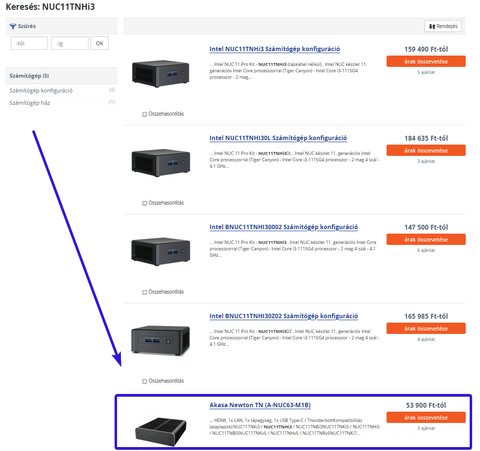Compare prices for 159 490 Ft item
Viewport: 480px width, 451px height.
click(426, 61)
